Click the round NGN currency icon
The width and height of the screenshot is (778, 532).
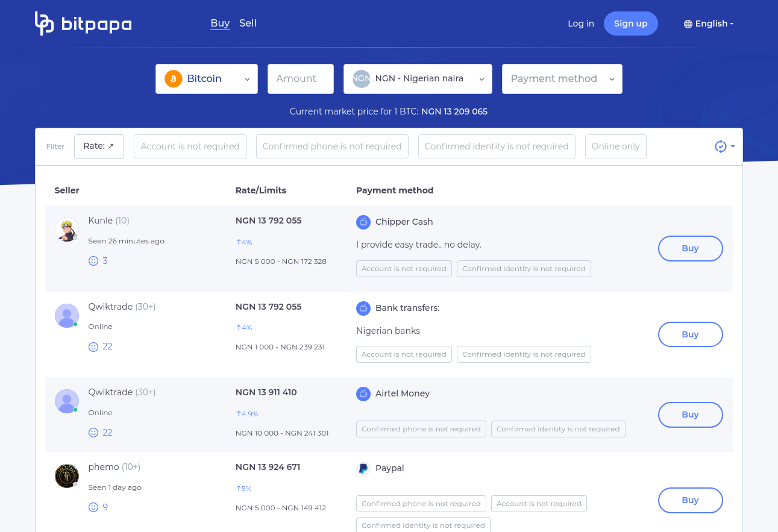point(362,79)
